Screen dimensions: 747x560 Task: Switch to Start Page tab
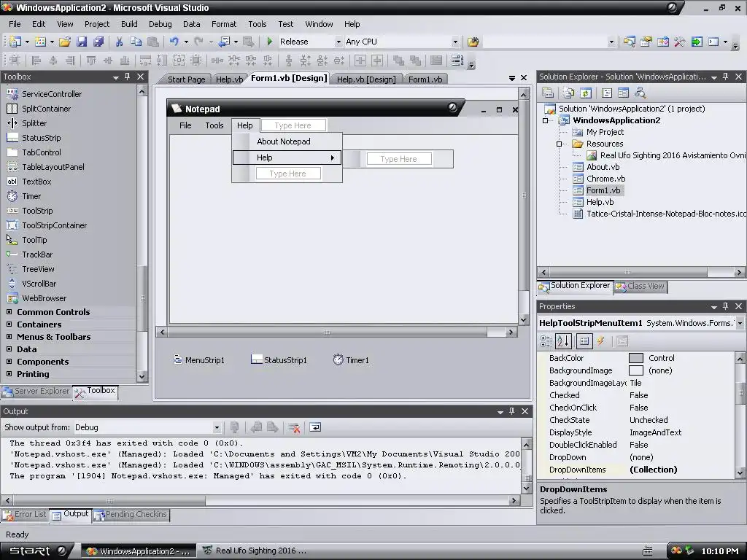186,79
